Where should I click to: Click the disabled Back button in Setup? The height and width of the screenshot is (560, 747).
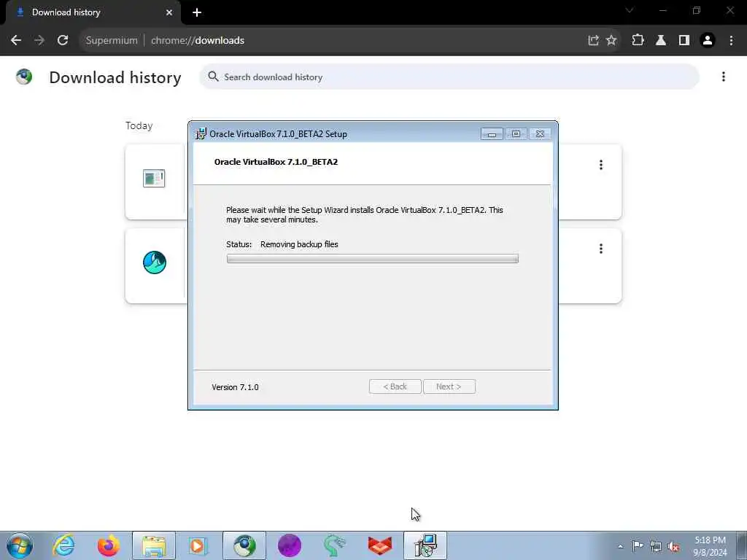[x=395, y=386]
